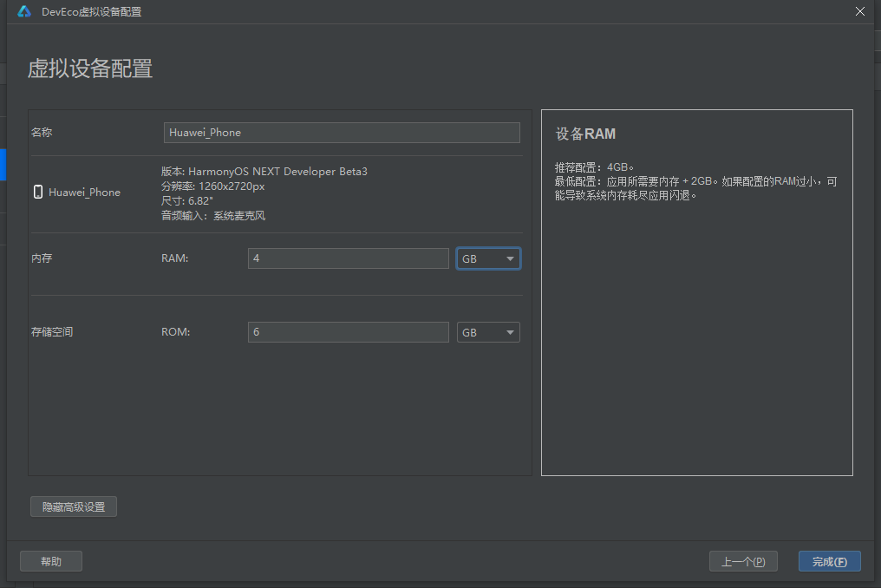Click the 音频输入：系统麦克风 text

click(213, 215)
